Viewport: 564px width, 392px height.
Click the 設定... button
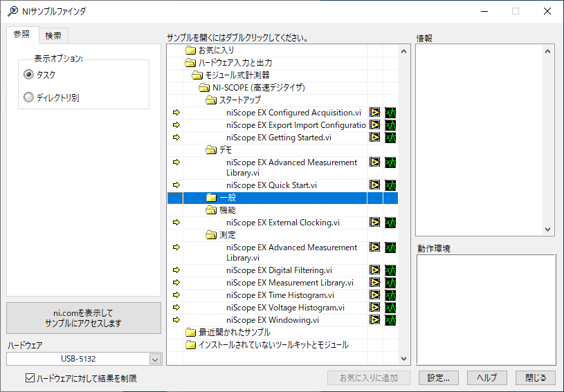[x=439, y=378]
